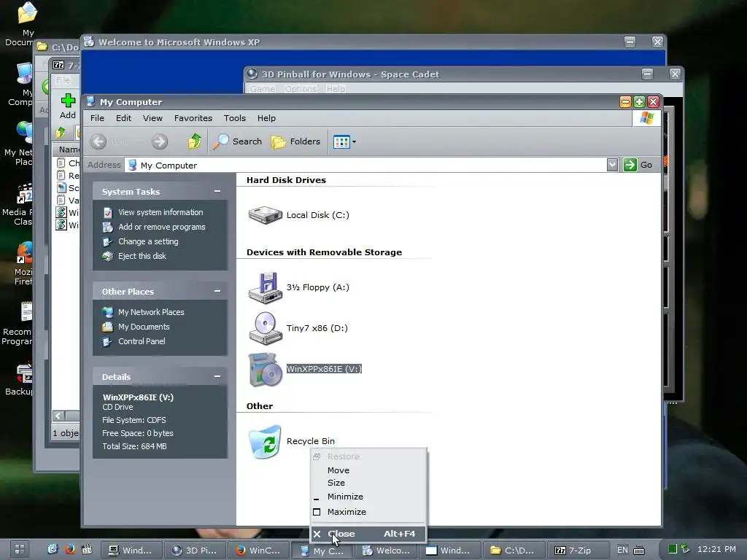The height and width of the screenshot is (560, 747).
Task: Select the 3½ Floppy (A:) drive icon
Action: point(266,287)
